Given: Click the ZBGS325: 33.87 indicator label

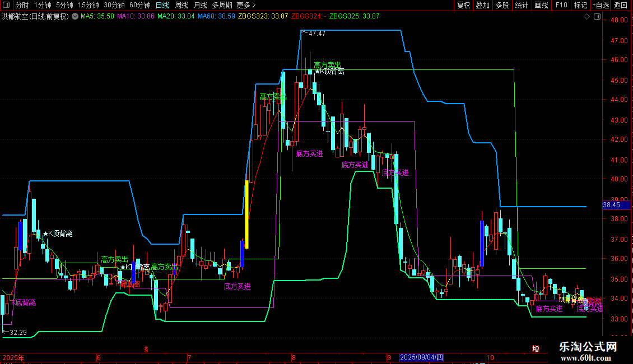Looking at the screenshot, I should coord(355,17).
